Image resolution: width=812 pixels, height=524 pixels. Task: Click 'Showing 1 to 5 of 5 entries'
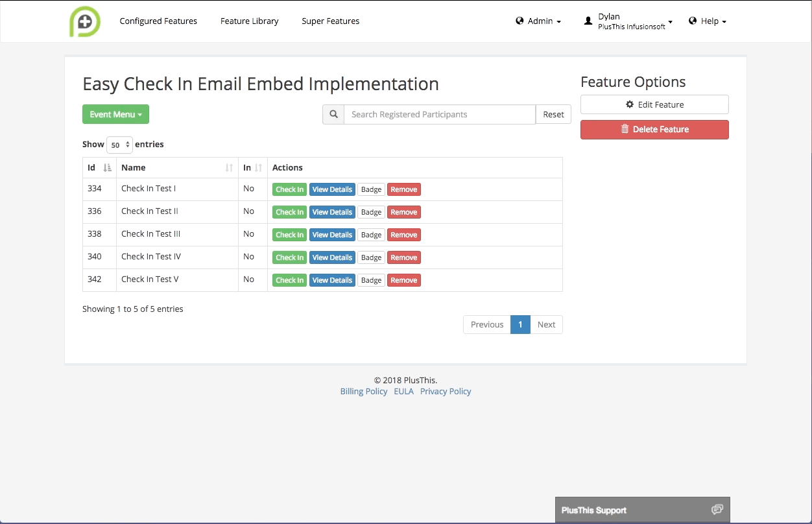click(x=133, y=309)
